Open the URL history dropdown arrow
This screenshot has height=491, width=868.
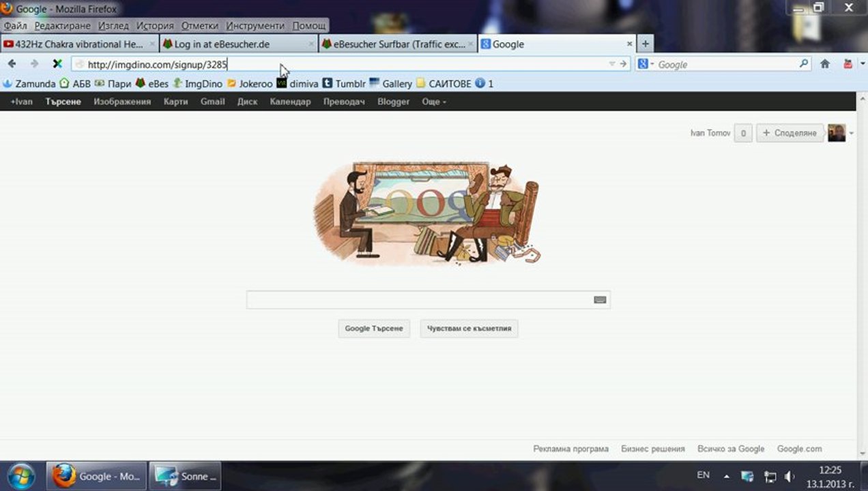(x=612, y=64)
